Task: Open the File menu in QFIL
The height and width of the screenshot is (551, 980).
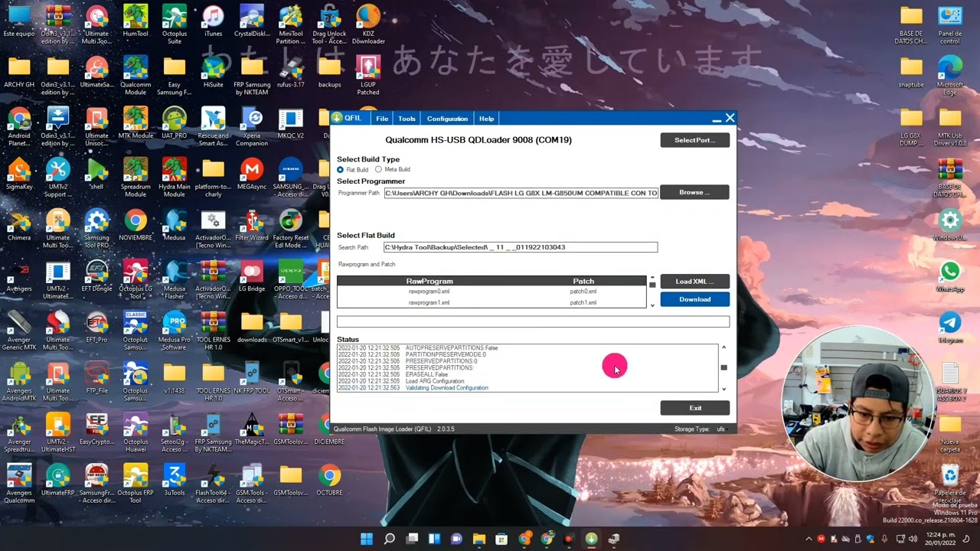Action: click(382, 119)
